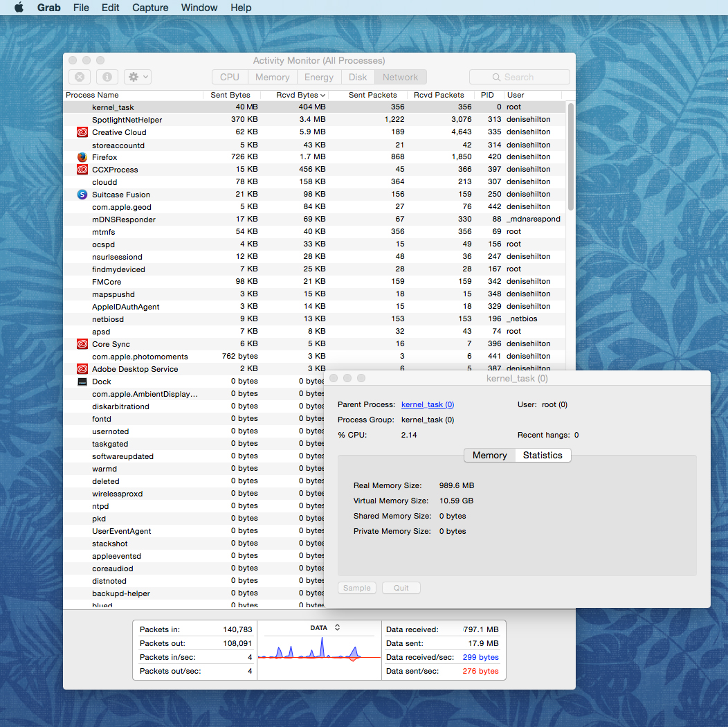Image resolution: width=728 pixels, height=727 pixels.
Task: Select the UserEventAgent process
Action: click(194, 531)
